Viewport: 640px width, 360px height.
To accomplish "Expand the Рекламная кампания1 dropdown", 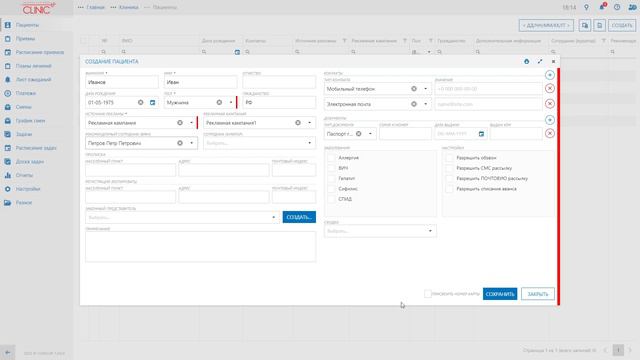I will click(309, 123).
